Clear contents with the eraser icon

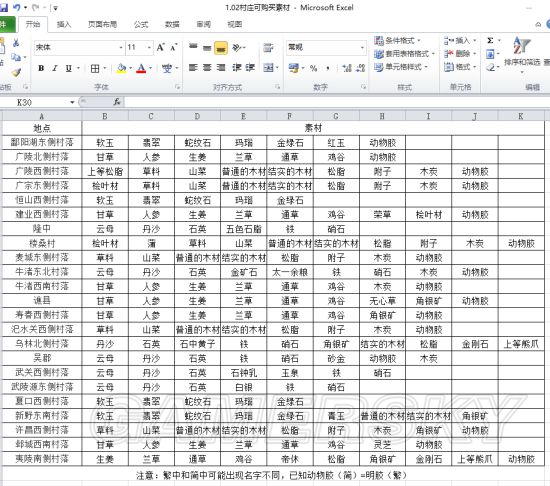(490, 67)
